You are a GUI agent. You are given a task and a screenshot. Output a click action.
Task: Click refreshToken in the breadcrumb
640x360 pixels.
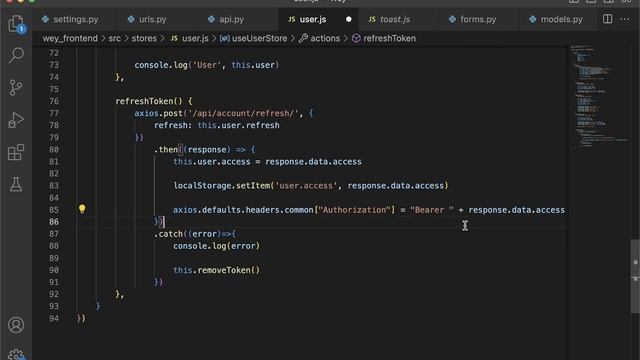coord(384,38)
